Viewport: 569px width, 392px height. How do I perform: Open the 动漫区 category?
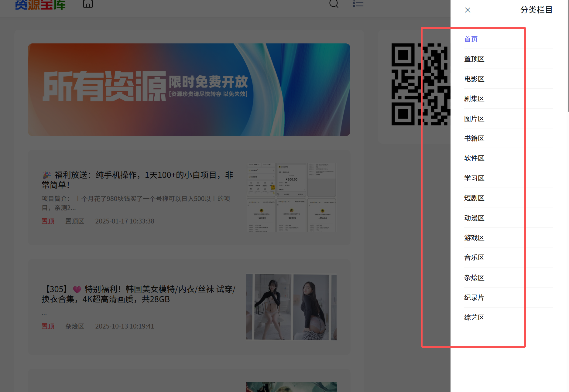coord(474,218)
